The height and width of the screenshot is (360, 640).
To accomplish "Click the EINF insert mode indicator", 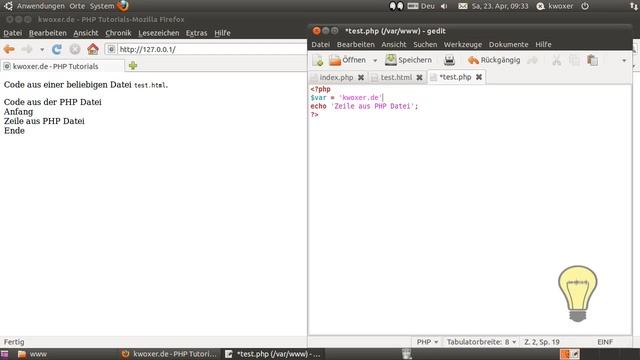I will click(605, 342).
